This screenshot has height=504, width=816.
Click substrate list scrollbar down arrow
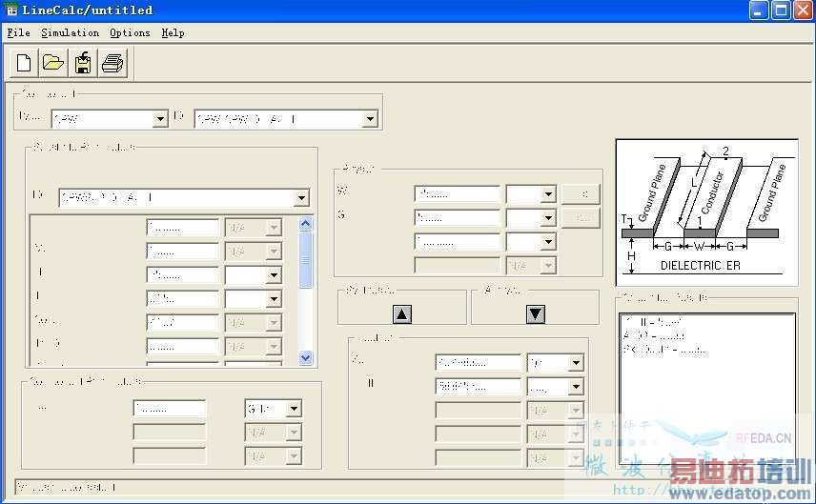coord(305,357)
